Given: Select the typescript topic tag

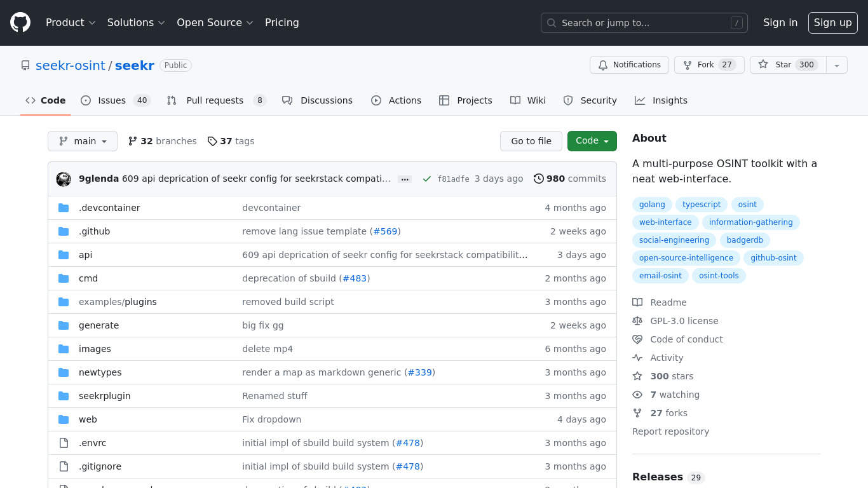Looking at the screenshot, I should pos(702,205).
